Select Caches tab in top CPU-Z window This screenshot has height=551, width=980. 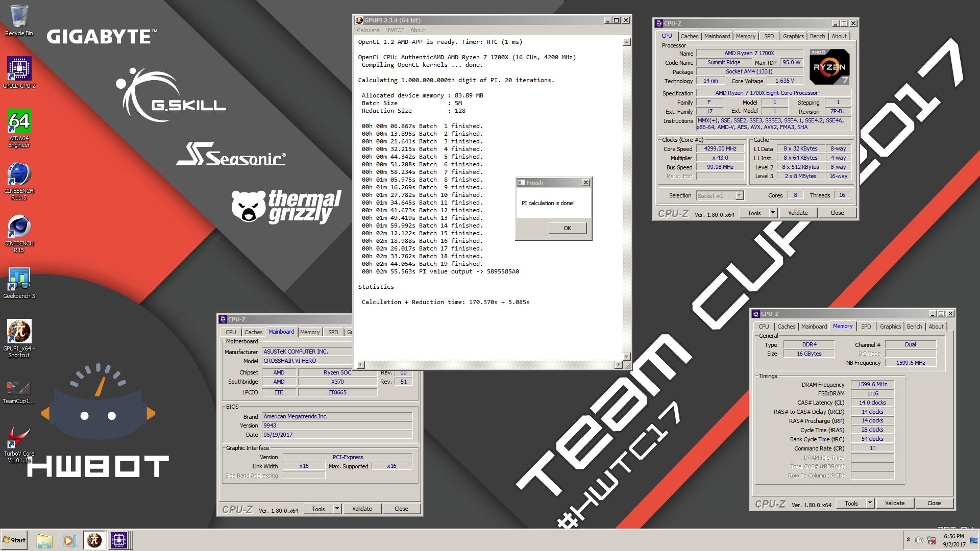(x=689, y=36)
